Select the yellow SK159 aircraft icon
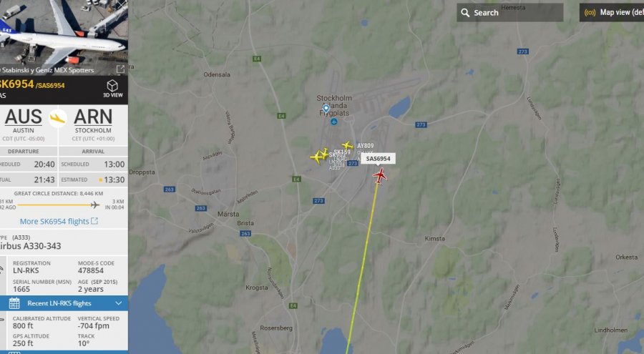644x354 pixels. tap(324, 154)
